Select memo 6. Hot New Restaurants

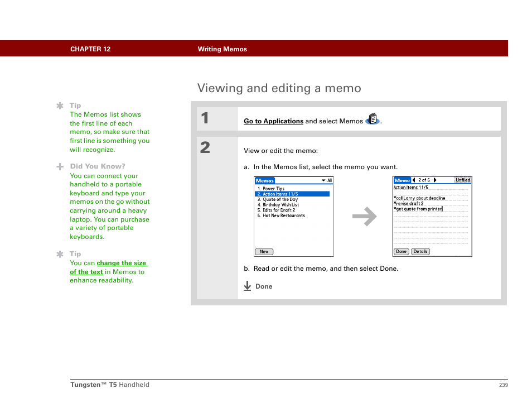point(281,215)
